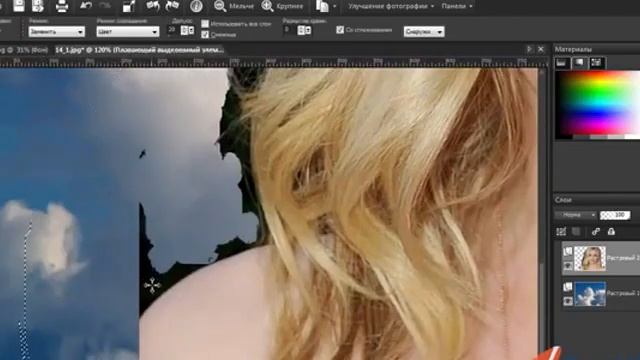The height and width of the screenshot is (360, 640).
Task: Switch to the document tab at 31%
Action: pos(24,50)
